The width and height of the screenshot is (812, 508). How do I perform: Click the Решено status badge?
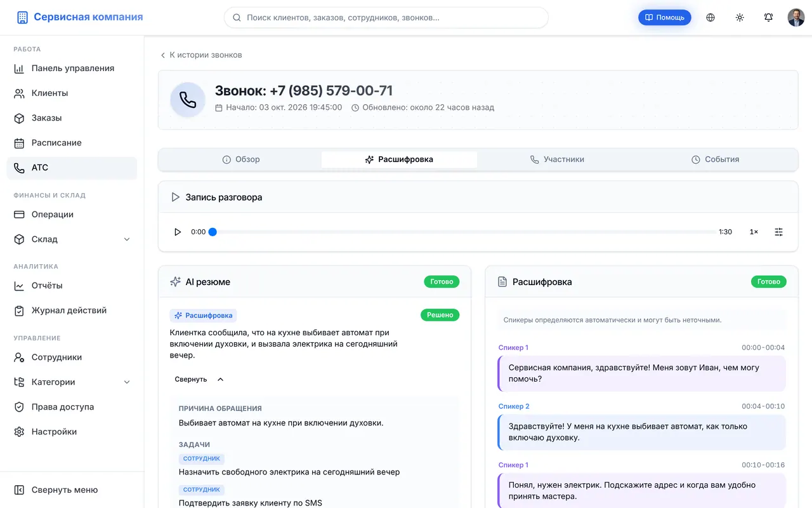click(440, 315)
